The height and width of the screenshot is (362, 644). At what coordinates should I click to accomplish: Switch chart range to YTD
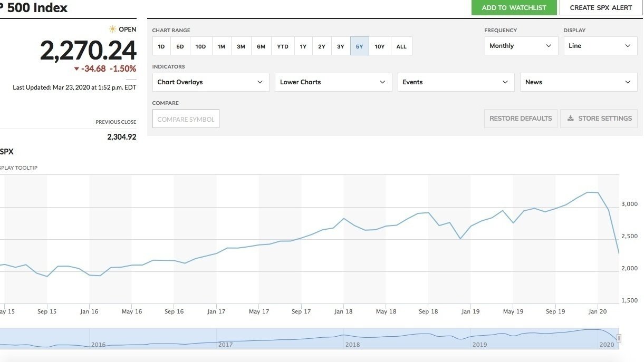283,46
